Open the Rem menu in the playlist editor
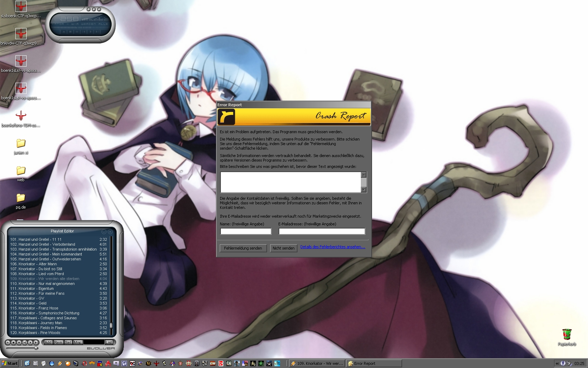 [x=58, y=342]
